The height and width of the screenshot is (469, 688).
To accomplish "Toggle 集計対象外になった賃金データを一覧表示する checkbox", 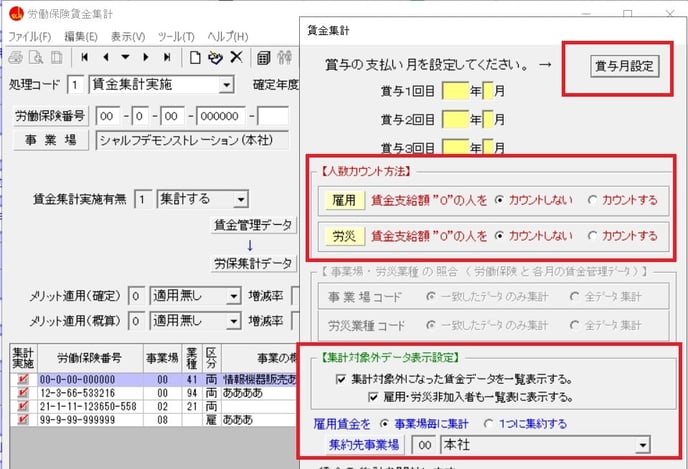I will coord(340,379).
